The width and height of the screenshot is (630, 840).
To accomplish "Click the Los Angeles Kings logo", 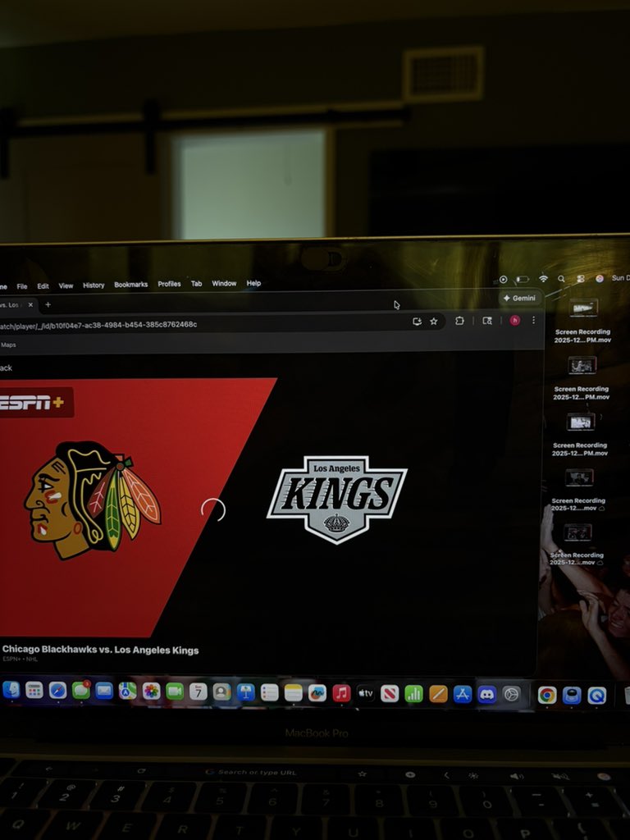I will tap(337, 500).
